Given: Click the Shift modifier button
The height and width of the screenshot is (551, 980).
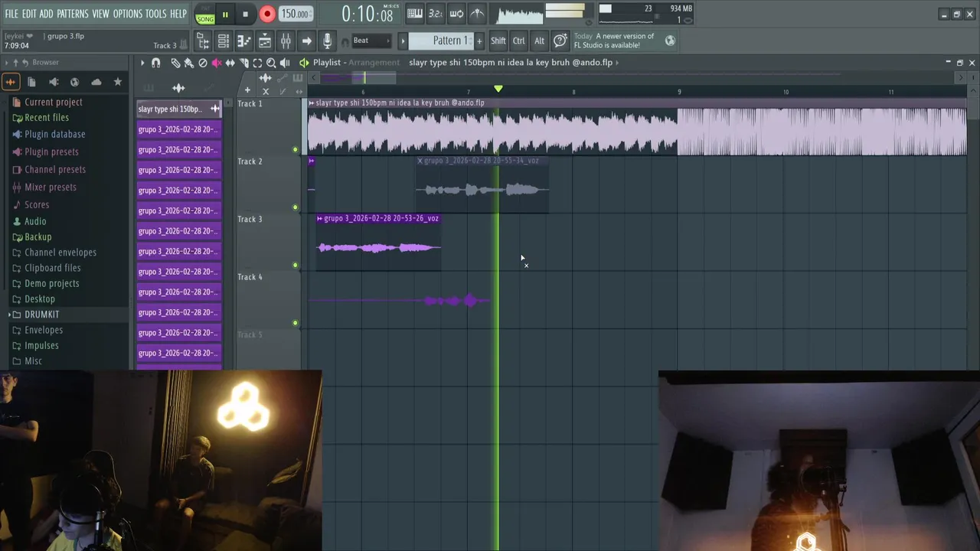Looking at the screenshot, I should [498, 41].
